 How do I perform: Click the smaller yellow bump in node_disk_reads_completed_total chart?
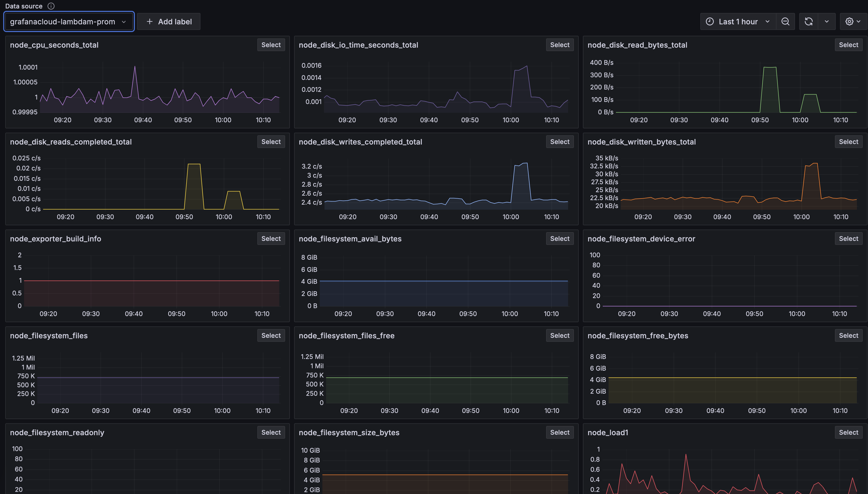[x=234, y=192]
